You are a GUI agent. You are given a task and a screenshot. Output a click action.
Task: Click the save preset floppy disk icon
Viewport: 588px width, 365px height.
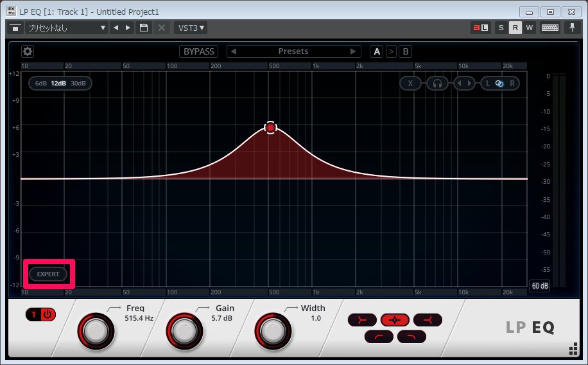(x=144, y=28)
